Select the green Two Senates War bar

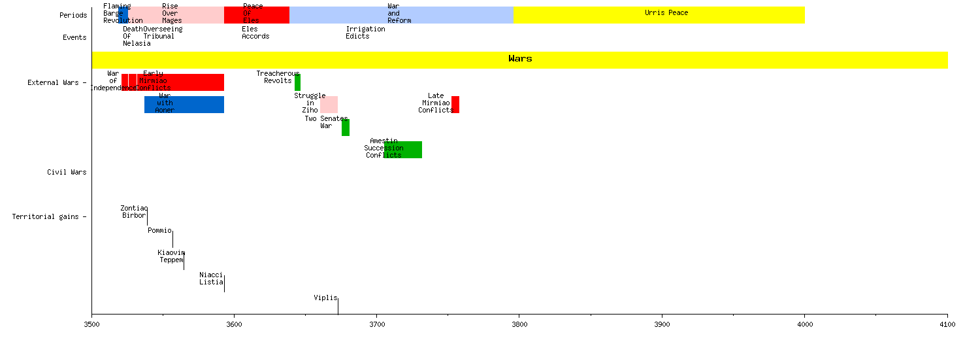click(x=346, y=127)
